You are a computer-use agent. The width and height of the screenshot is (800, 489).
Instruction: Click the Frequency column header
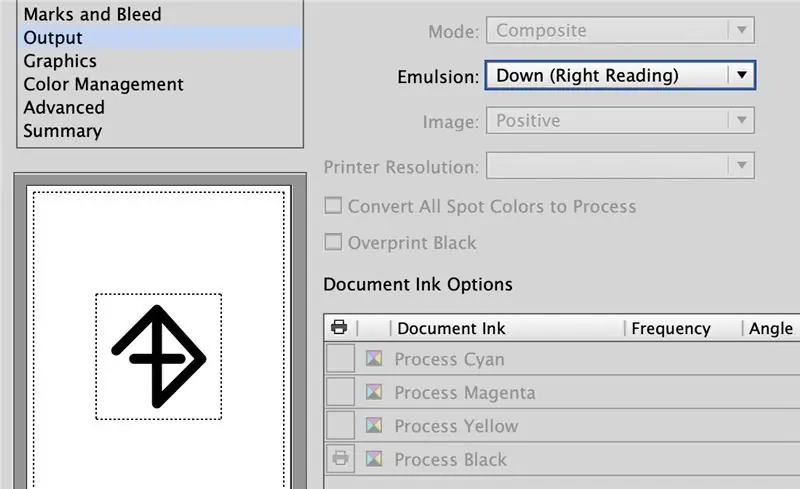[670, 328]
